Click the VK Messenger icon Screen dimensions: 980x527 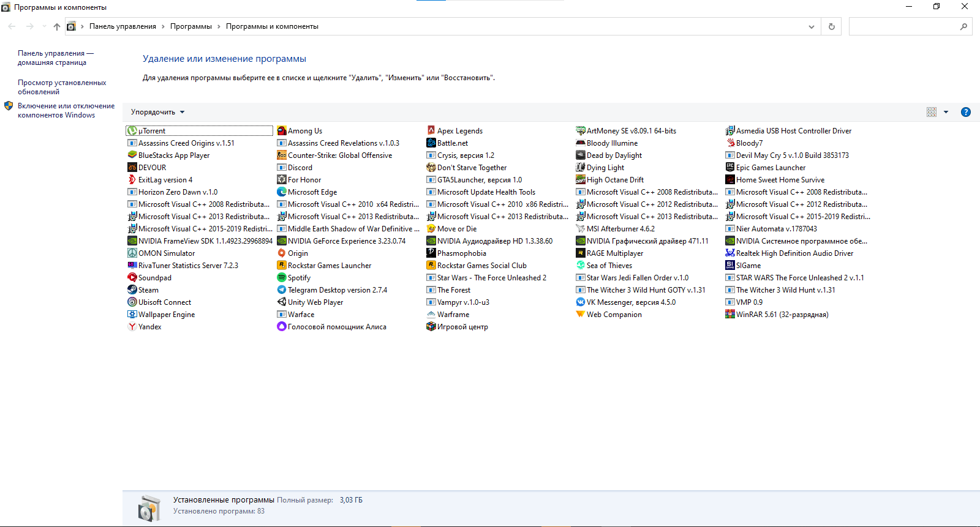[x=581, y=302]
